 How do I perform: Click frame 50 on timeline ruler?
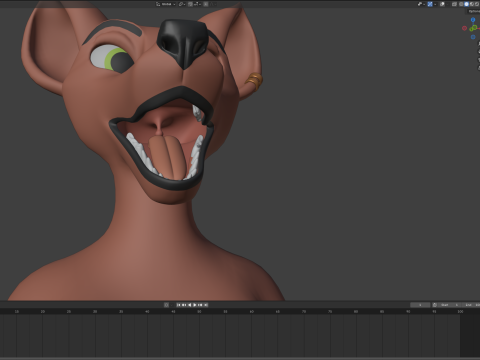point(199,311)
